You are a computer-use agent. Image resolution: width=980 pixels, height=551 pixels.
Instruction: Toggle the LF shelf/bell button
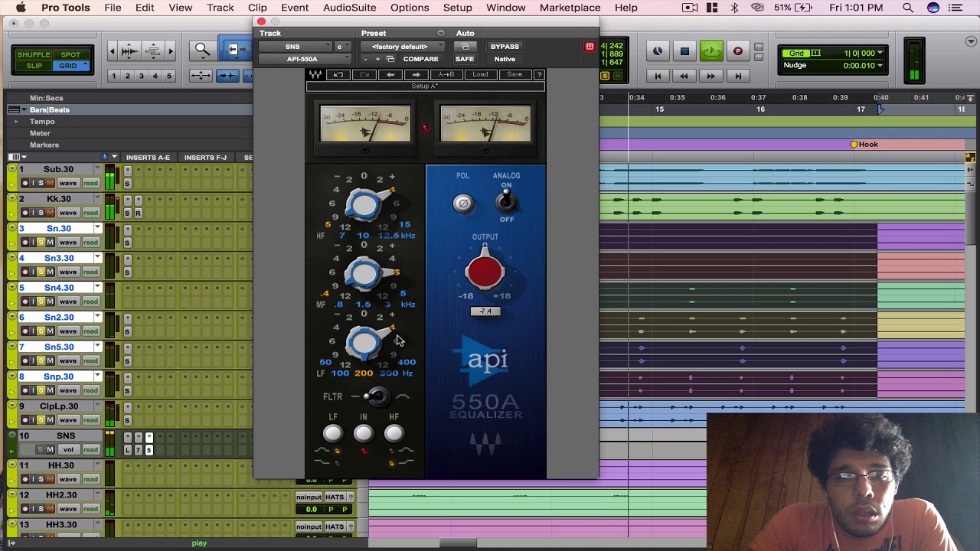pyautogui.click(x=332, y=434)
